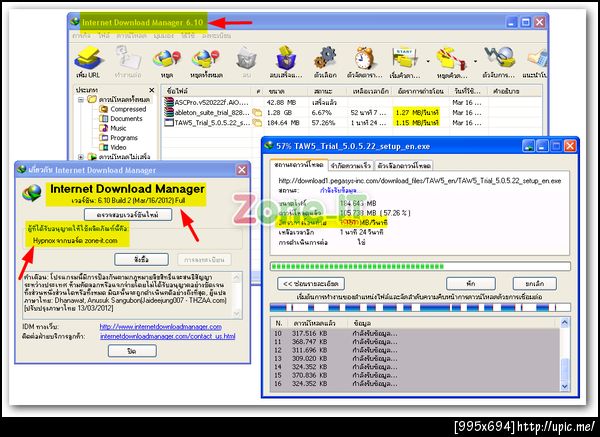Sort by the Status column header
This screenshot has height=437, width=600.
pyautogui.click(x=328, y=91)
